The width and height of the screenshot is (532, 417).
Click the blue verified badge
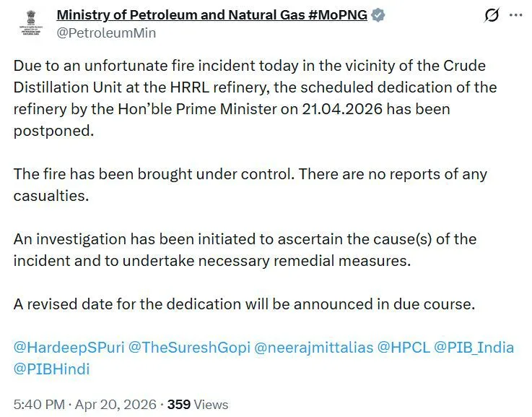[378, 15]
